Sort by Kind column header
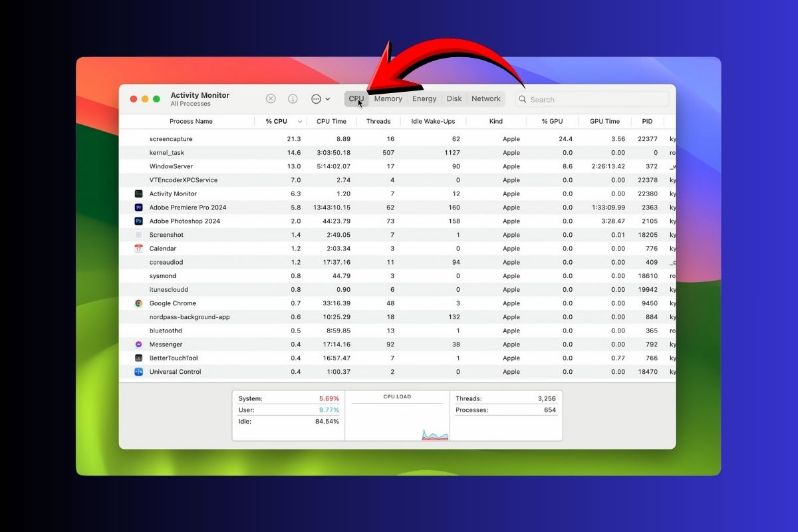Image resolution: width=798 pixels, height=532 pixels. pyautogui.click(x=496, y=121)
